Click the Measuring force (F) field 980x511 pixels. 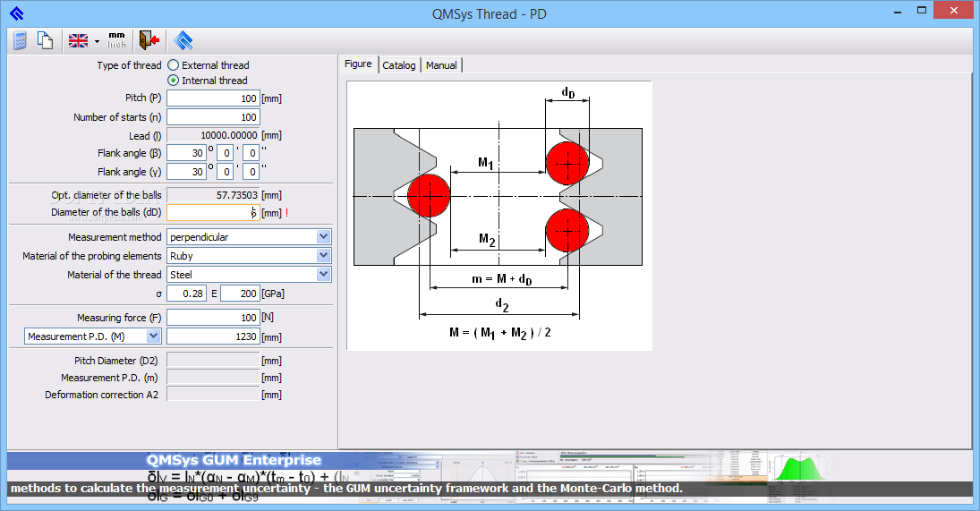click(x=213, y=318)
